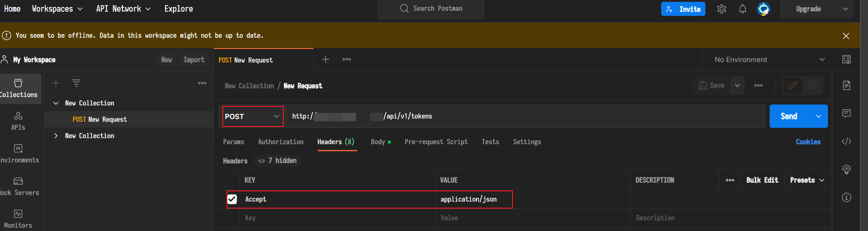This screenshot has height=231, width=868.
Task: Open Postman settings gear icon
Action: coord(722,9)
